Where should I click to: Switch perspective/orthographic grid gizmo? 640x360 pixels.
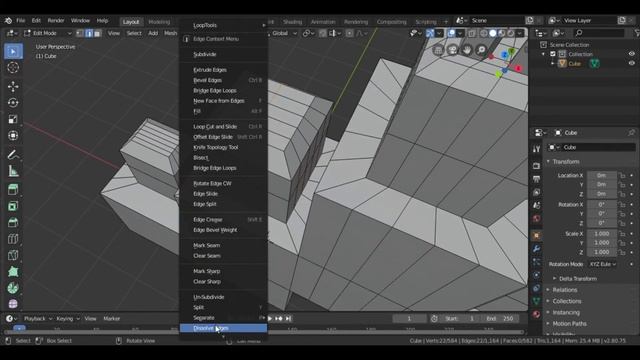(438, 50)
